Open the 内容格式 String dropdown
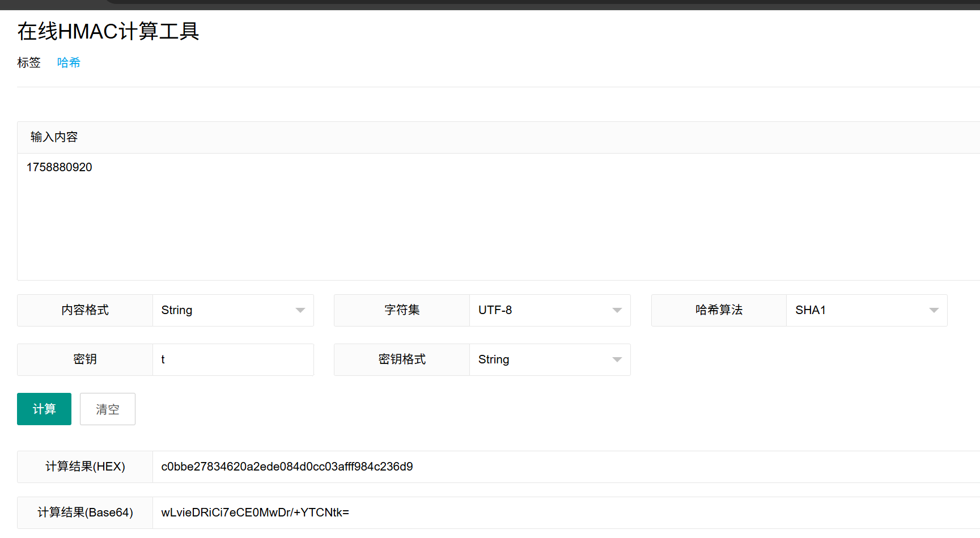Screen dimensions: 980x538 pos(233,310)
